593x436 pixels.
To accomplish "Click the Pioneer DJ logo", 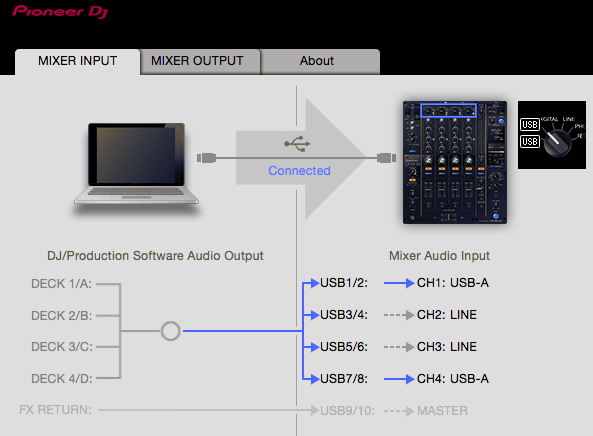I will pos(60,11).
